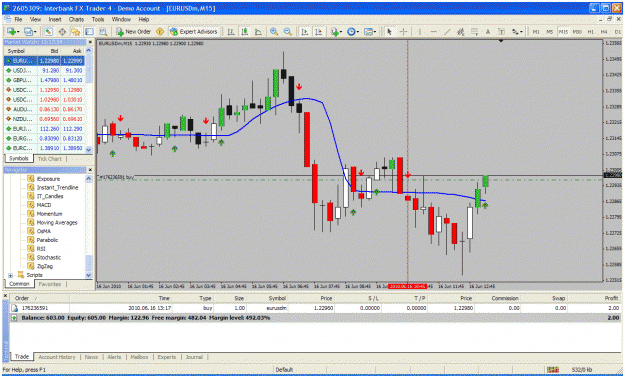Open the File menu
The image size is (625, 376).
pyautogui.click(x=18, y=19)
